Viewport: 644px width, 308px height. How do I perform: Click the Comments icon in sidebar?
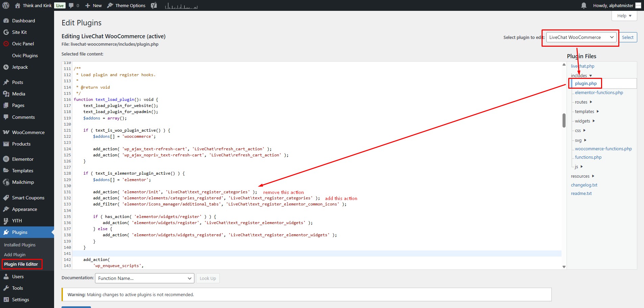(x=6, y=117)
